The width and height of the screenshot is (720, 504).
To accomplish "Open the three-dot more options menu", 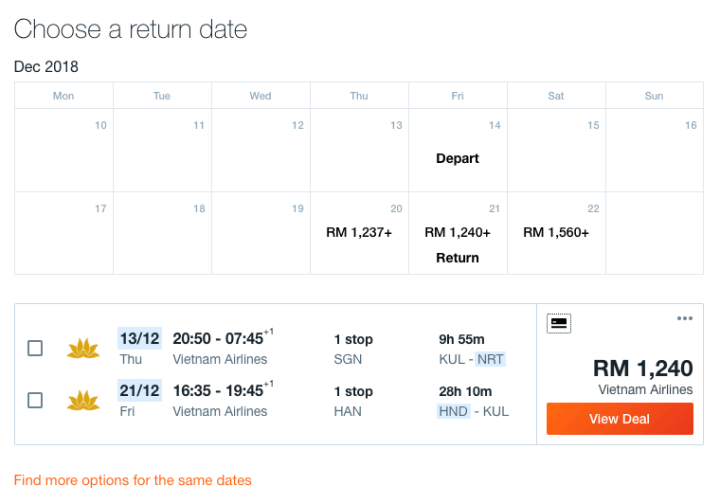I will click(684, 319).
